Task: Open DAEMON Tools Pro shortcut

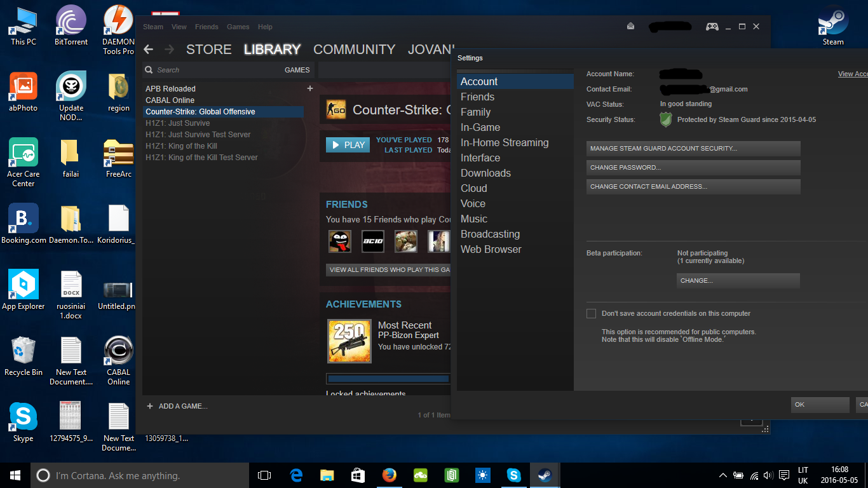Action: click(119, 30)
